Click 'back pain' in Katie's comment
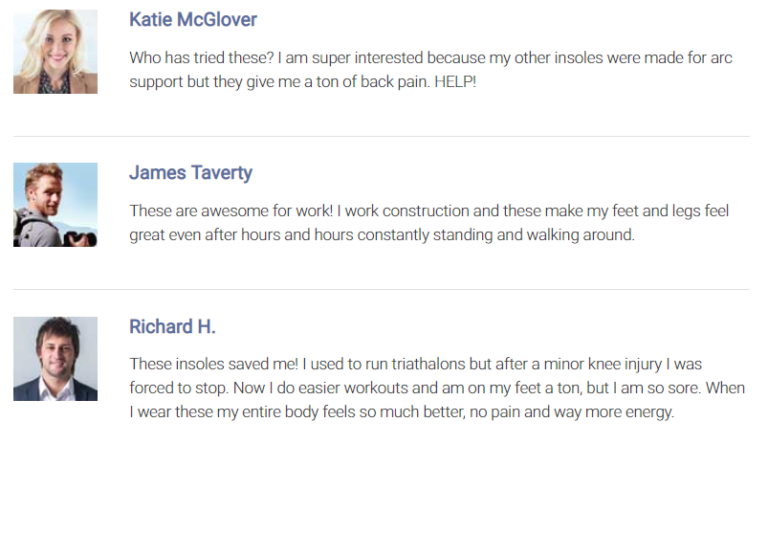768x533 pixels. pos(395,81)
